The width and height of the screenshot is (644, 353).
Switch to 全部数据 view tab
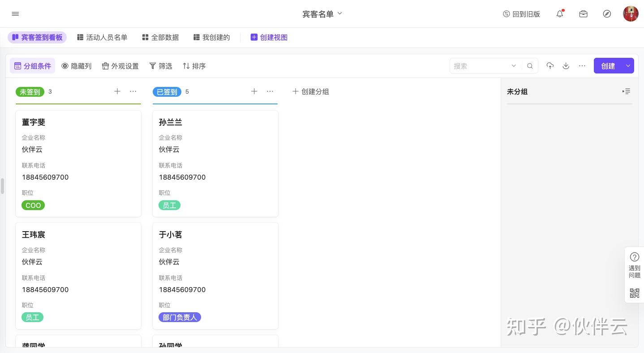click(x=160, y=38)
